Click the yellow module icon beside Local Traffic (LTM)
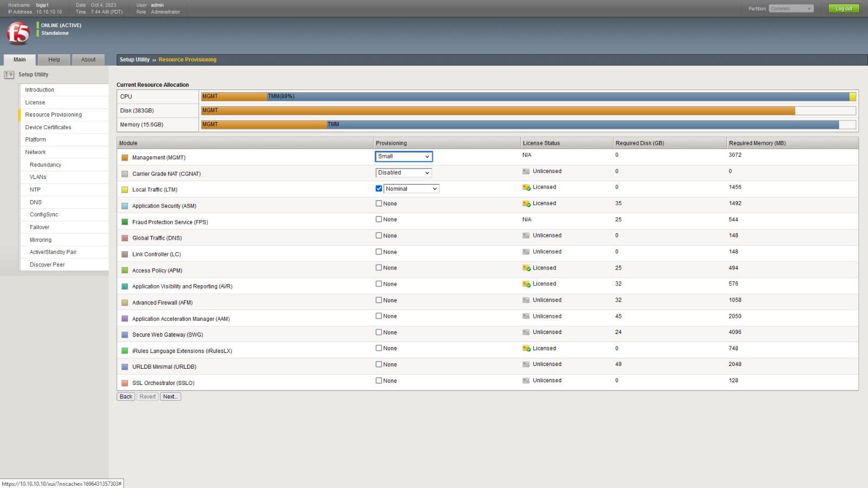 124,189
